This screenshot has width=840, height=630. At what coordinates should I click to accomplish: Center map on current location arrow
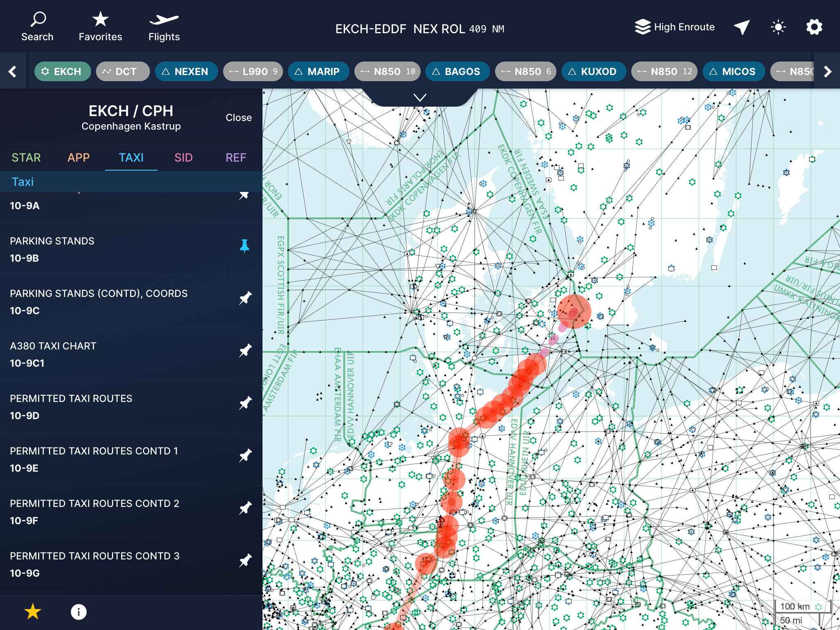click(742, 27)
